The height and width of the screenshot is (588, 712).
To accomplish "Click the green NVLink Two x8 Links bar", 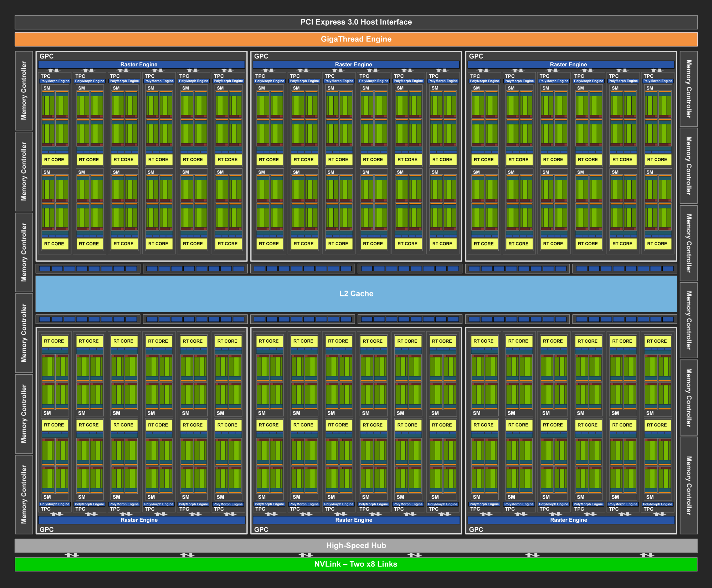I will tap(356, 564).
